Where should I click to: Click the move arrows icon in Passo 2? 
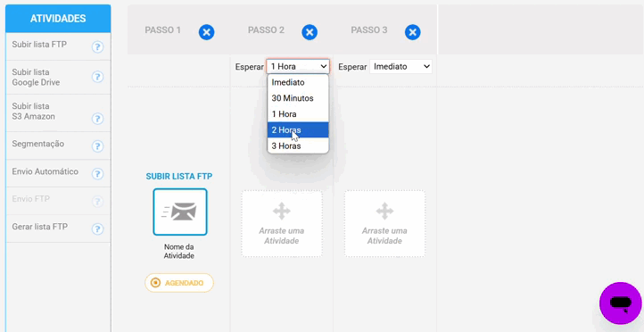[x=282, y=212]
